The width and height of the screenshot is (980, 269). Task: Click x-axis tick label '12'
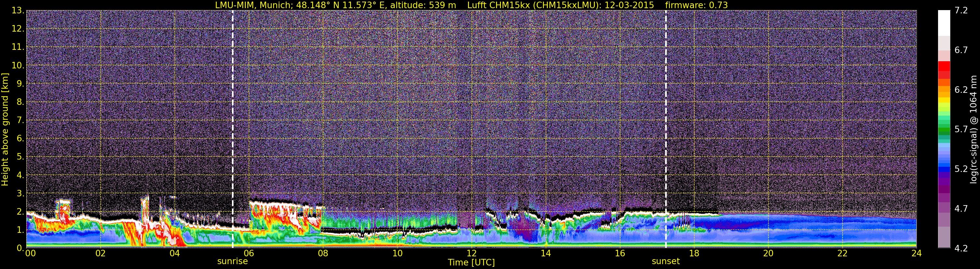(x=471, y=253)
